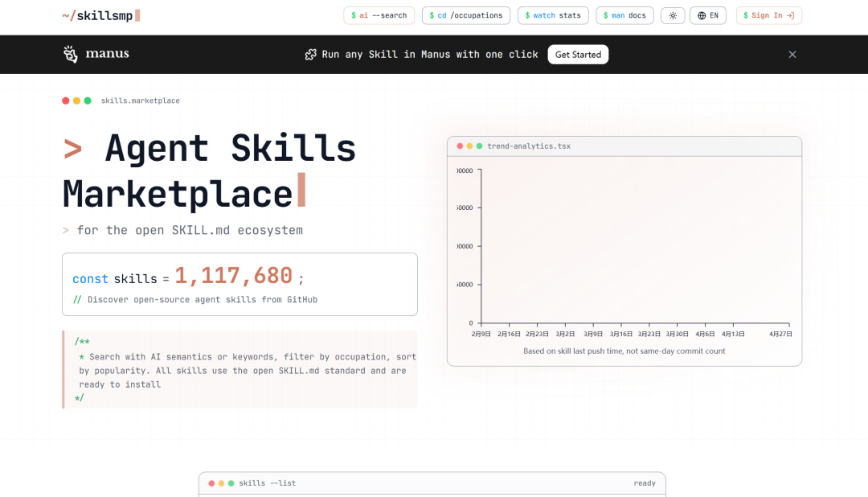868x497 pixels.
Task: Click the chart caption about push time
Action: tap(624, 351)
